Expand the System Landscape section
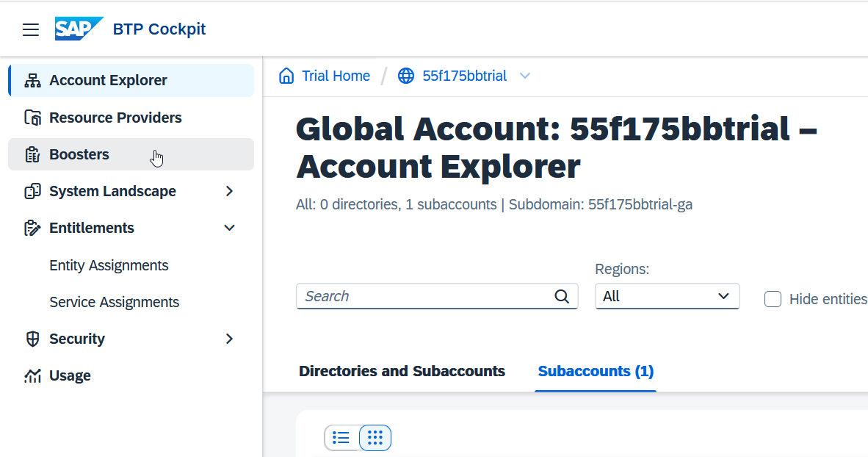This screenshot has width=868, height=457. click(229, 191)
